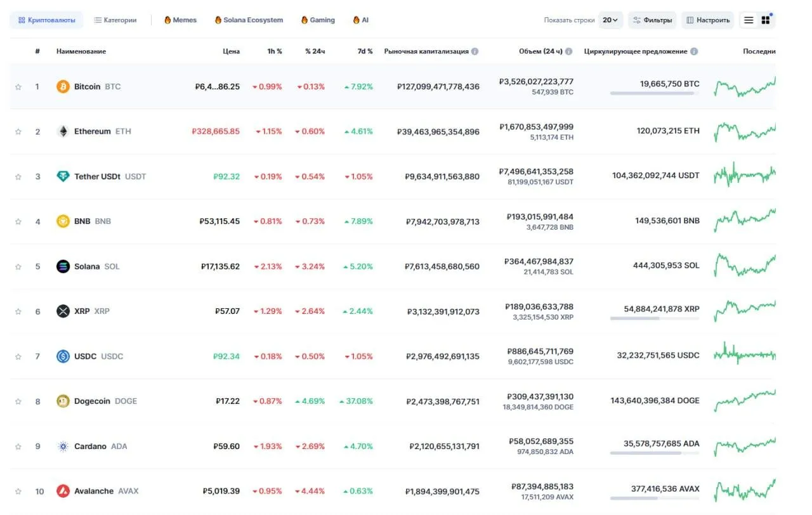This screenshot has height=515, width=812.
Task: Sort by Цена price column header
Action: (x=231, y=51)
